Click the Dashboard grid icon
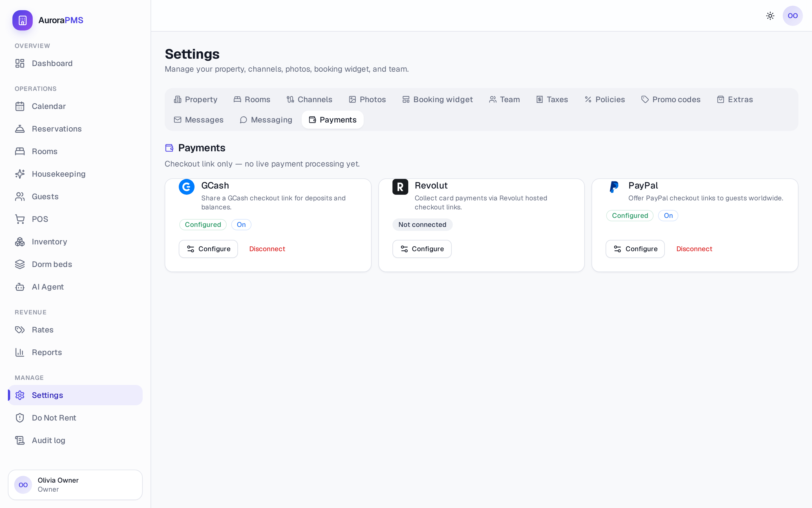The height and width of the screenshot is (508, 812). click(20, 63)
